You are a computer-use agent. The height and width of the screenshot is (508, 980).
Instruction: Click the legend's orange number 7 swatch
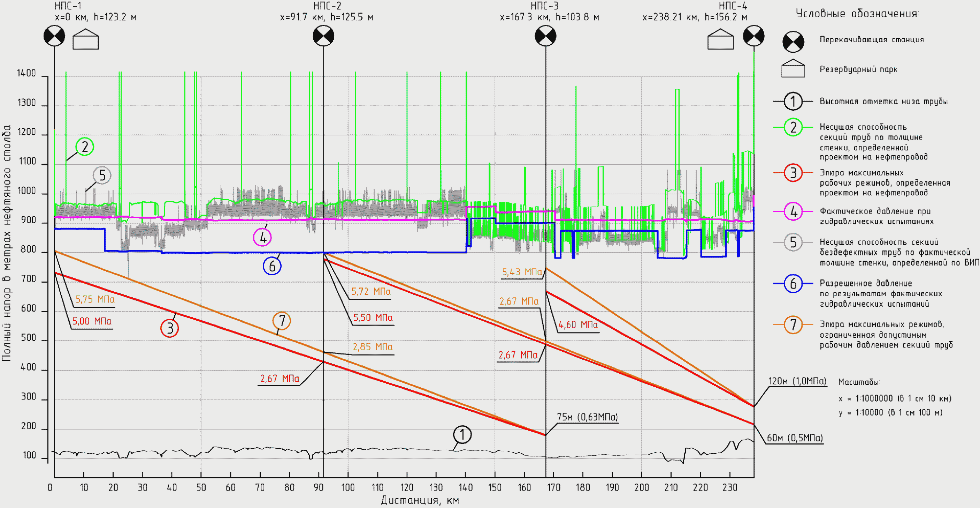pyautogui.click(x=793, y=325)
